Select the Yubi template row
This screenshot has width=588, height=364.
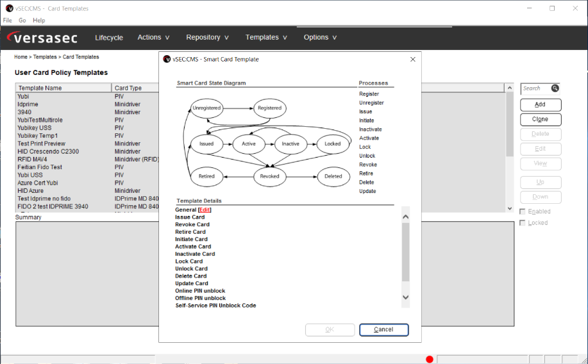click(x=87, y=96)
